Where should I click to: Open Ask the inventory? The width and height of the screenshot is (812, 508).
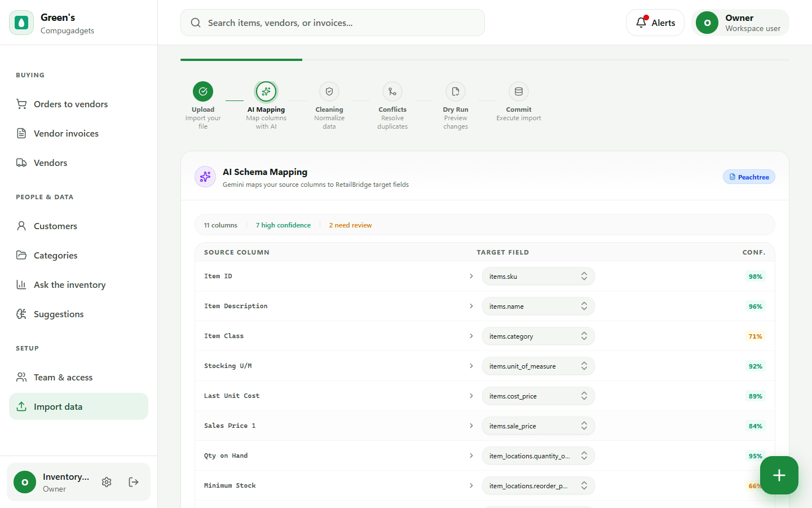pos(78,284)
